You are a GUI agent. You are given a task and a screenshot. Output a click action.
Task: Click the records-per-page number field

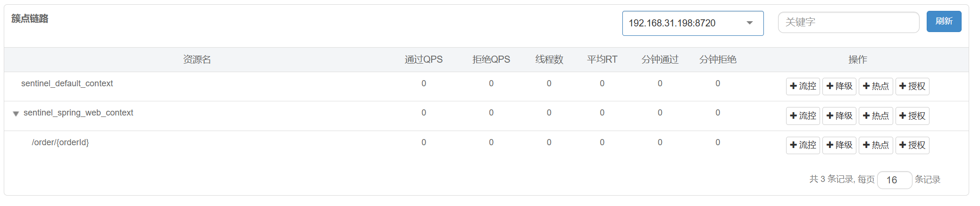(894, 180)
